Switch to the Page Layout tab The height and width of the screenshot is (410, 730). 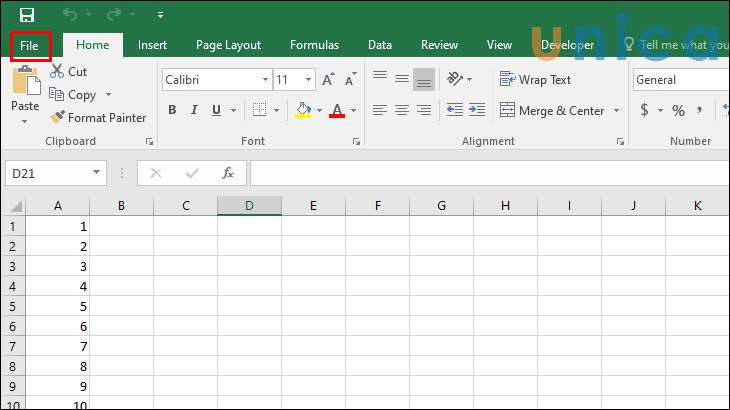[228, 45]
